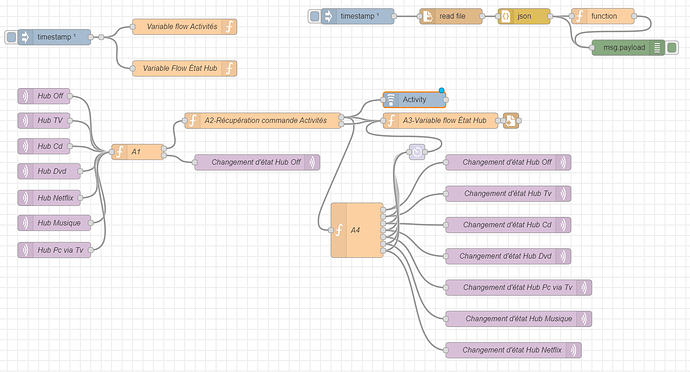
Task: Select the "Activity" node label
Action: coord(415,100)
